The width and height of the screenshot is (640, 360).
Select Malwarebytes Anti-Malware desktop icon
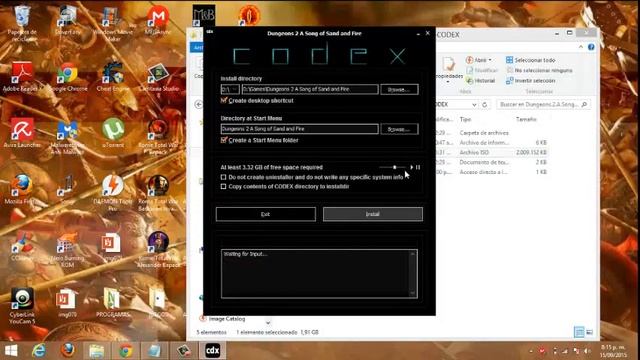click(x=67, y=137)
